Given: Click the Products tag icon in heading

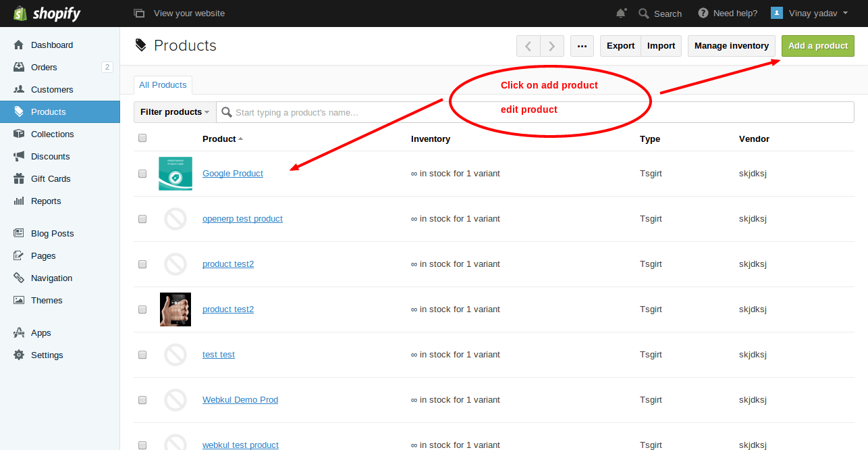Looking at the screenshot, I should click(140, 45).
